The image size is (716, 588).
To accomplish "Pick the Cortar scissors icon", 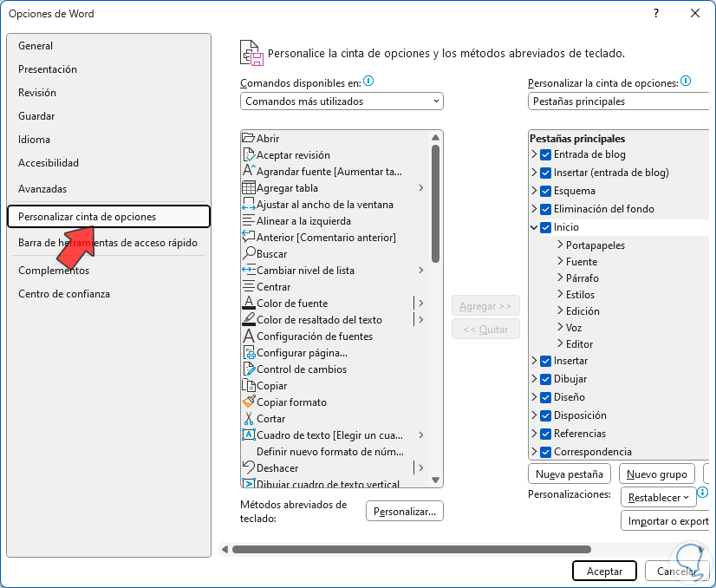I will pos(249,418).
